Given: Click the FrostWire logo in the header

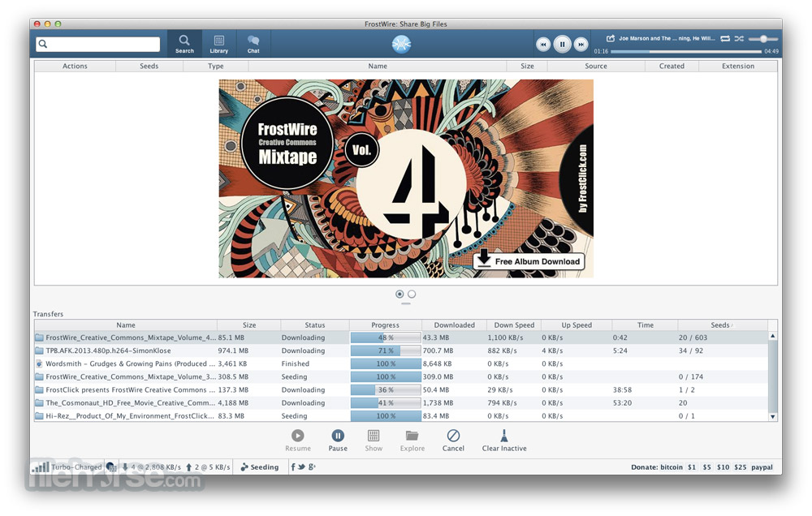Looking at the screenshot, I should coord(401,45).
